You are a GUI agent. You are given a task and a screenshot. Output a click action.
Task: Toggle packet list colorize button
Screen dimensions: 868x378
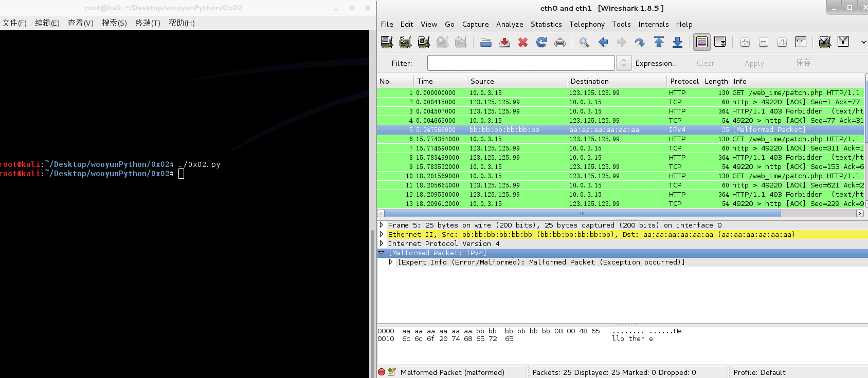(x=702, y=42)
